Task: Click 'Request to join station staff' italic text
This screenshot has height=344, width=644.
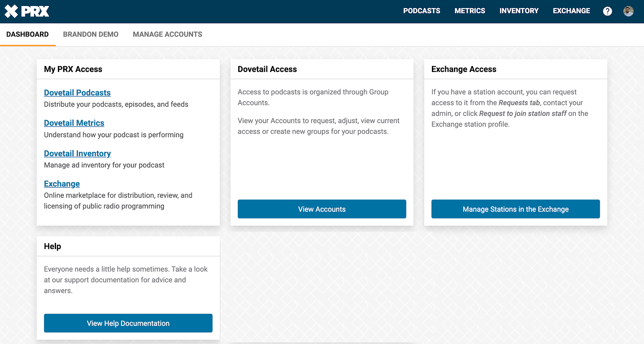Action: coord(523,113)
